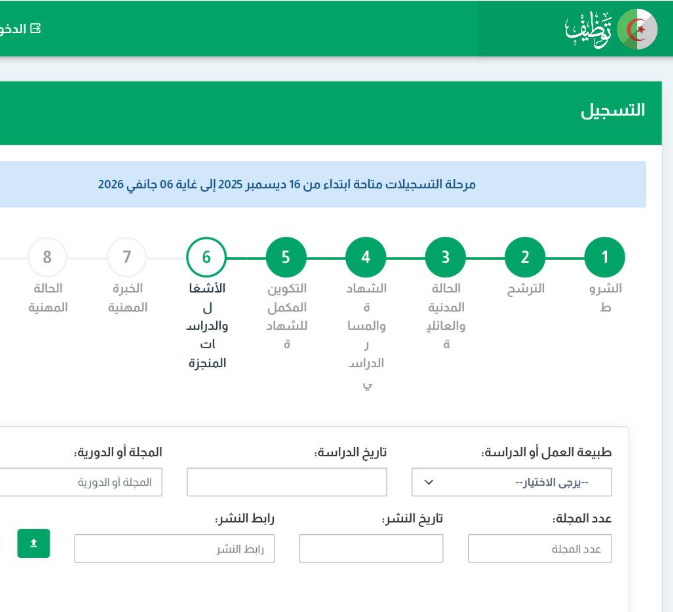The height and width of the screenshot is (612, 673).
Task: Click the عدد المجلة input field
Action: coord(540,548)
